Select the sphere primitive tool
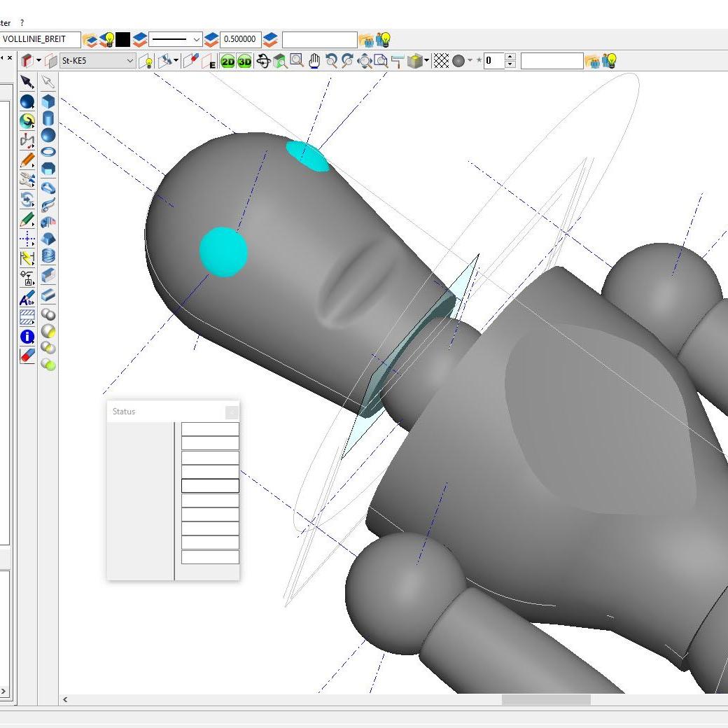The height and width of the screenshot is (728, 728). coord(48,135)
